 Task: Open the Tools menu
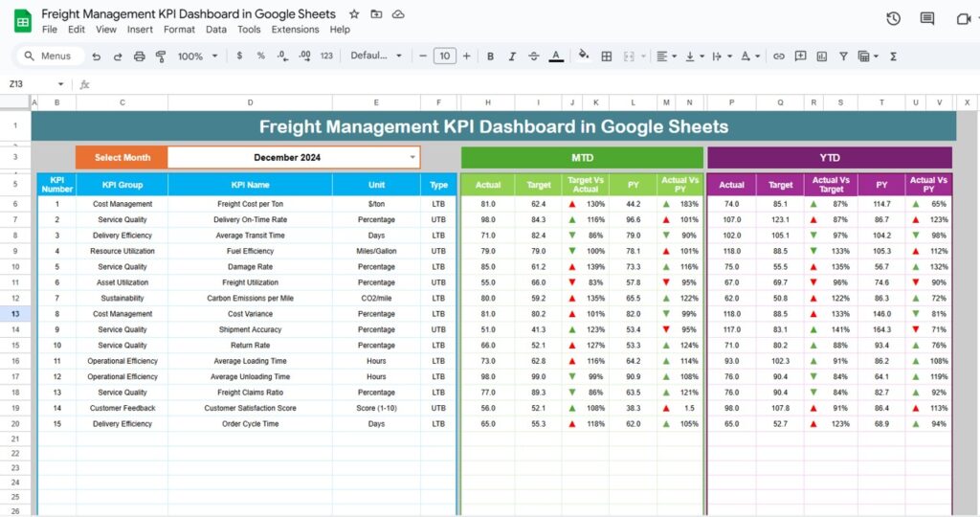click(249, 30)
